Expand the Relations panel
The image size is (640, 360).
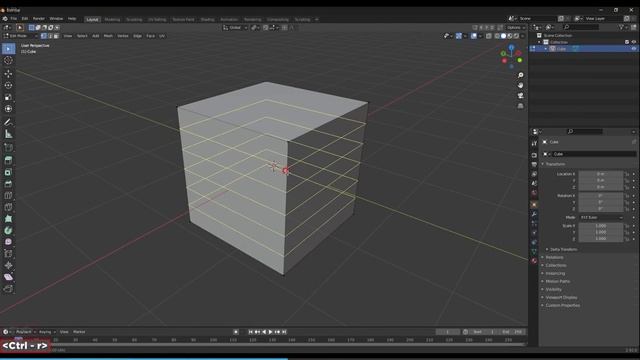554,258
